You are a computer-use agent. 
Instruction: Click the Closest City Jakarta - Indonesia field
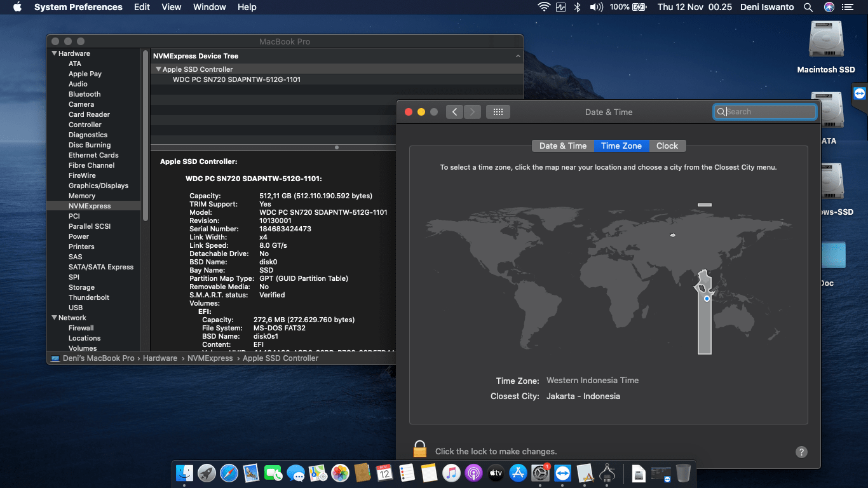(583, 396)
